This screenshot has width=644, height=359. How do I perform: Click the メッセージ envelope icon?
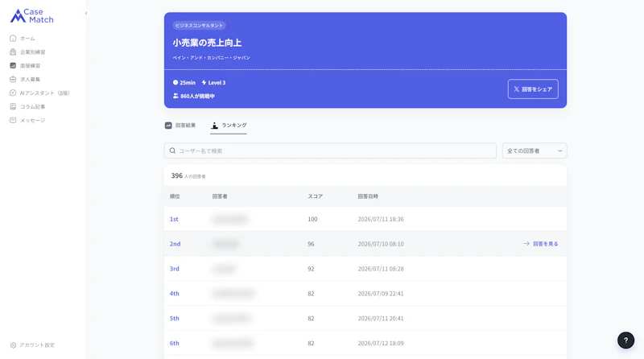[x=13, y=121]
